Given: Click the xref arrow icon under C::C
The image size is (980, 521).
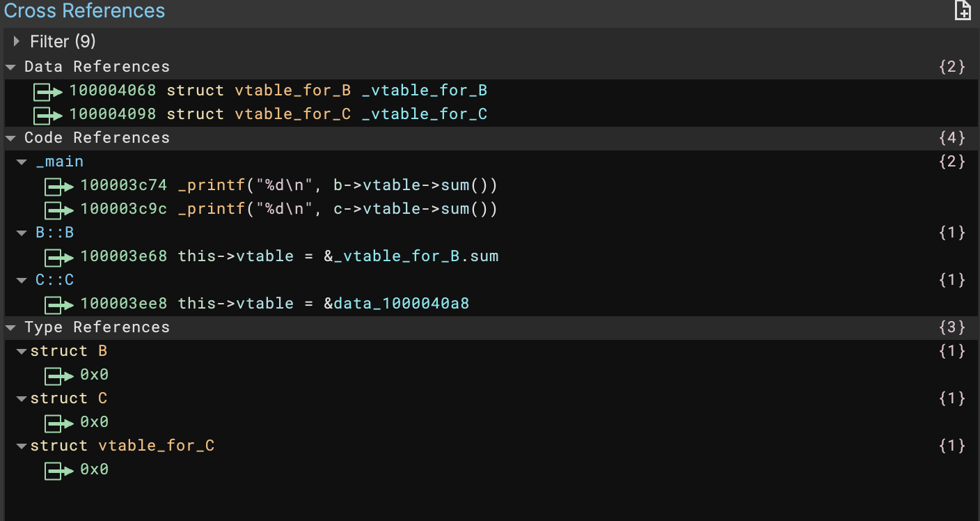Looking at the screenshot, I should [58, 303].
